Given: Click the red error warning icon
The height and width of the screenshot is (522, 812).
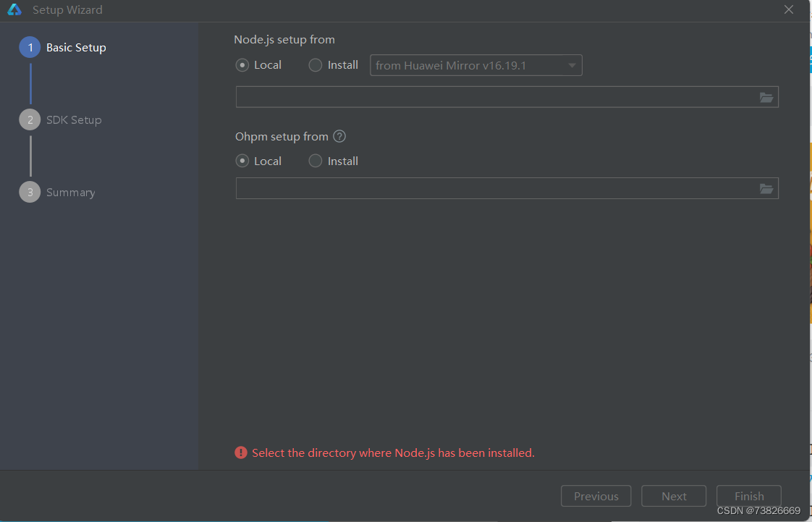Looking at the screenshot, I should [241, 452].
